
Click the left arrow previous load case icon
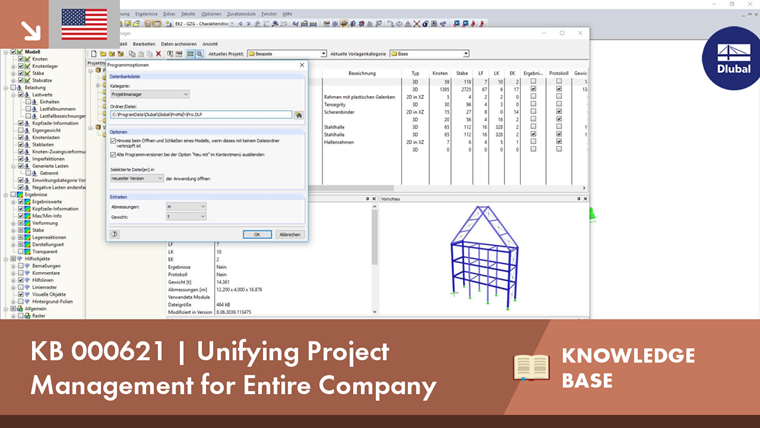(x=240, y=24)
